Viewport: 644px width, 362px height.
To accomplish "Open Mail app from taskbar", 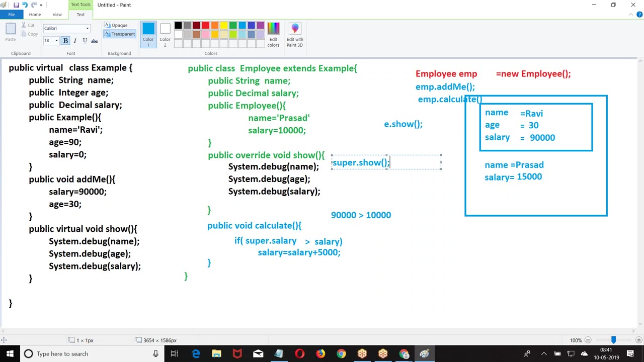I will click(x=258, y=354).
